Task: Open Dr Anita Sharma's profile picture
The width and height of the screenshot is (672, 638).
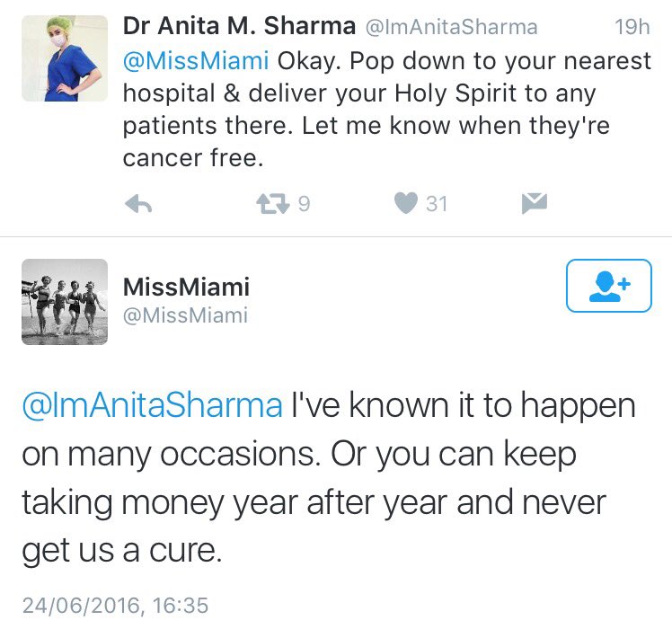Action: (x=65, y=58)
